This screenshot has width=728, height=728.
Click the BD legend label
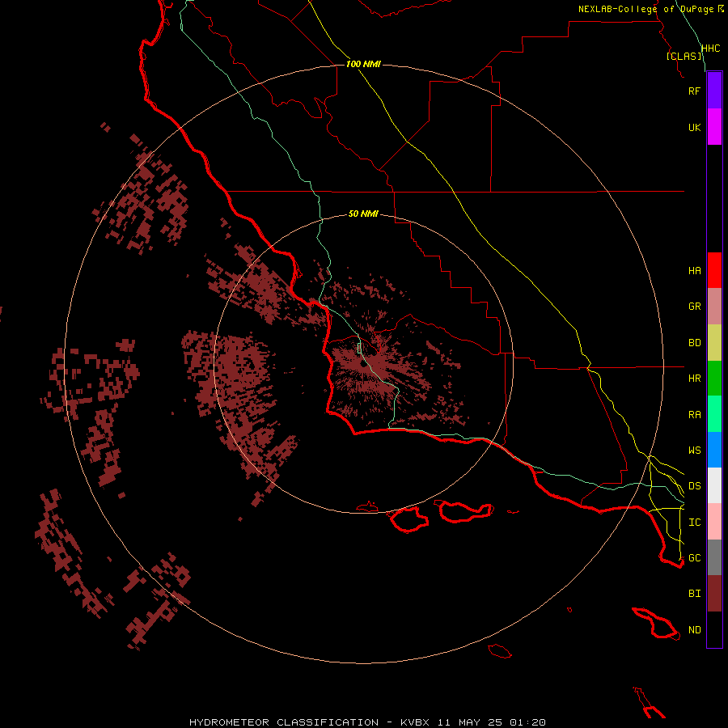click(694, 343)
